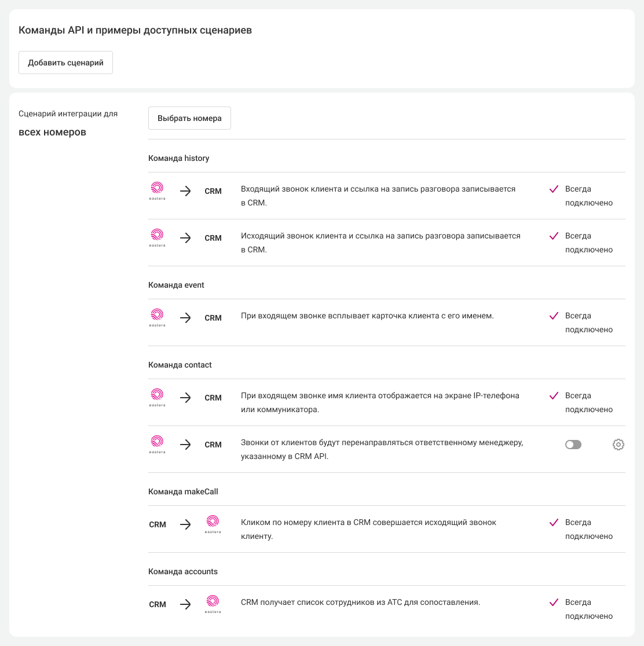Click the 'Добавить сценарий' button
The image size is (644, 646).
pyautogui.click(x=65, y=63)
